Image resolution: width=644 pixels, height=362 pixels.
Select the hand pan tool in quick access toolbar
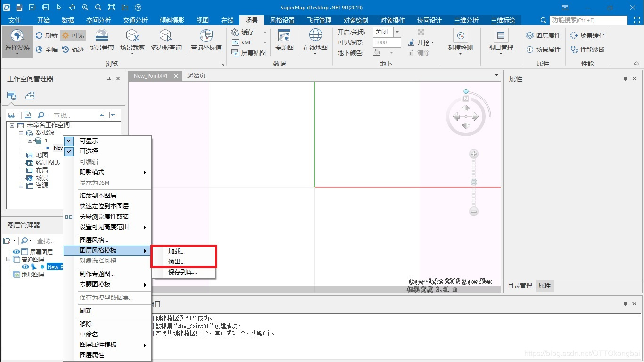click(72, 8)
